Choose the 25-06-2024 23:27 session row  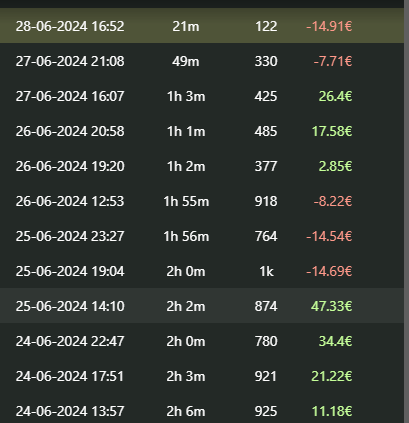pyautogui.click(x=202, y=236)
